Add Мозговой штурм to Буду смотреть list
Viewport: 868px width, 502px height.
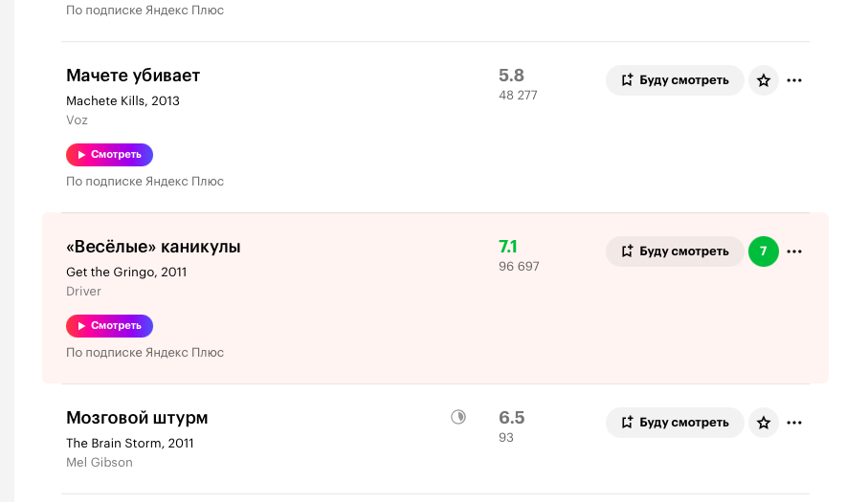(x=675, y=423)
